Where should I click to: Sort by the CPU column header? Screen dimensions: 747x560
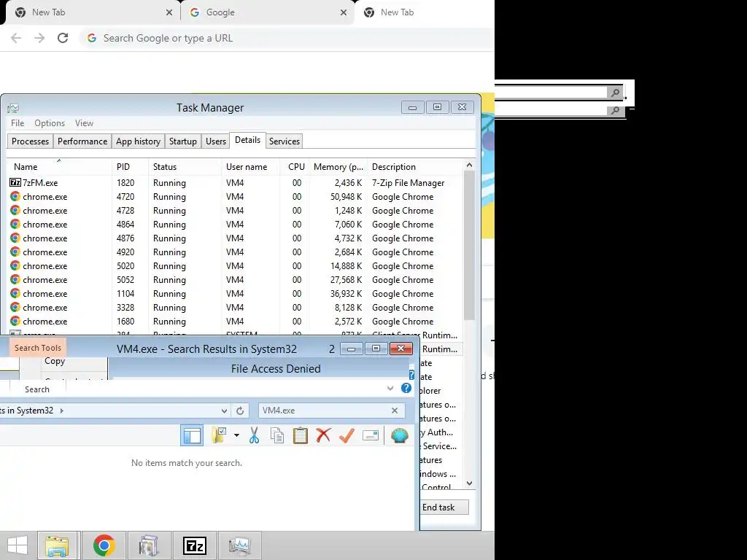(296, 167)
